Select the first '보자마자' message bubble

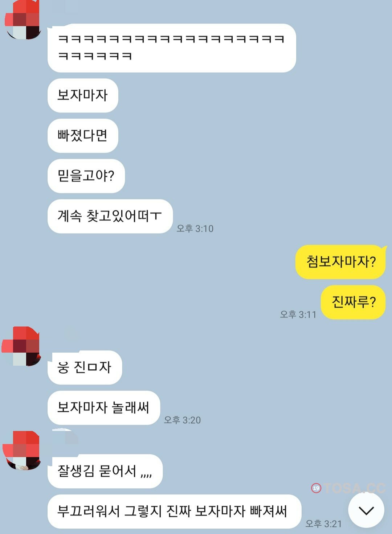pyautogui.click(x=83, y=95)
